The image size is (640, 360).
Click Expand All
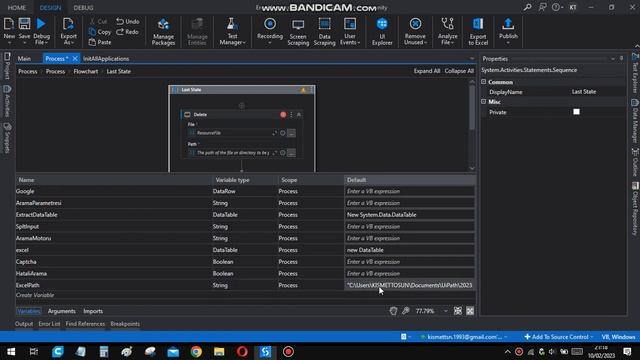(x=427, y=71)
